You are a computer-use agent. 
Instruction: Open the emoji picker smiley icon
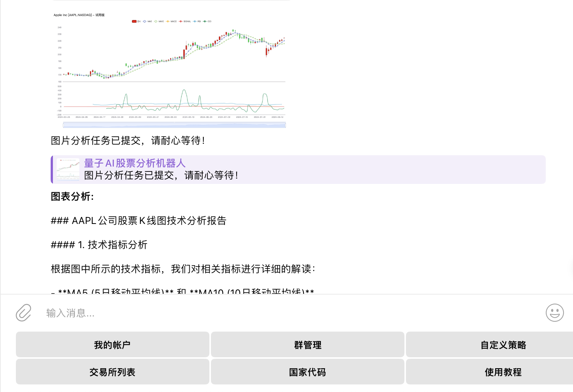pos(554,313)
